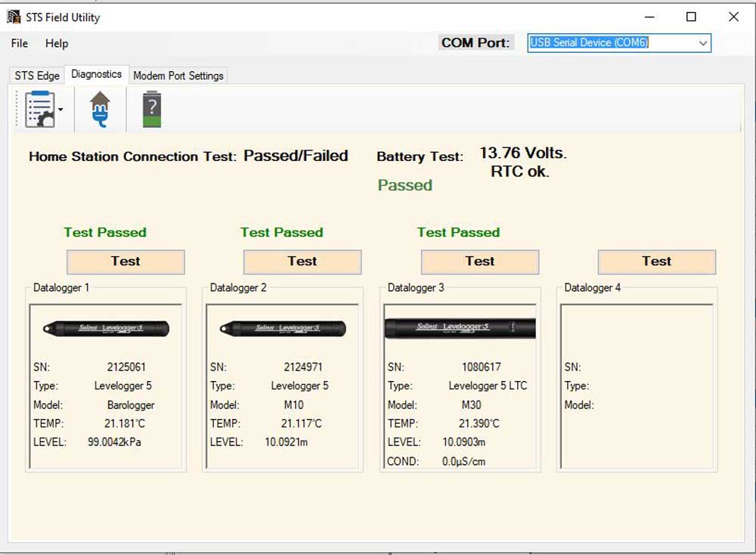Open the Help menu

tap(57, 44)
